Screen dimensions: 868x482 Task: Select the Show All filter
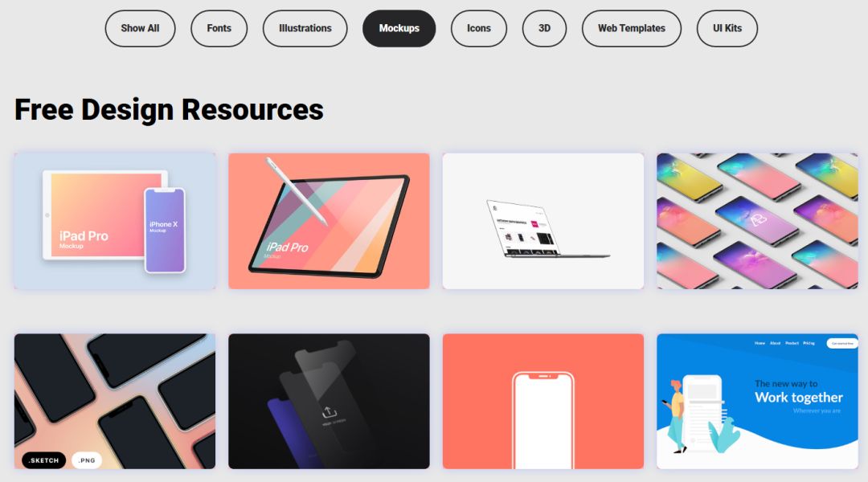coord(140,28)
